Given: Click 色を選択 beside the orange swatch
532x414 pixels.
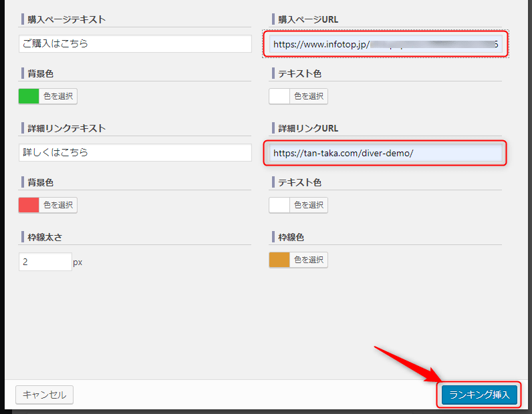Looking at the screenshot, I should click(x=309, y=260).
